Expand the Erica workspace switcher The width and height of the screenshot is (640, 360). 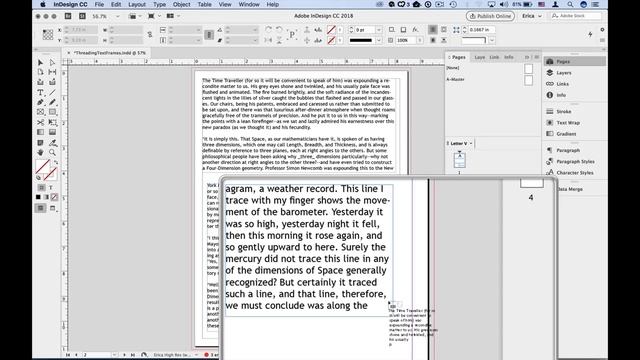click(x=532, y=16)
